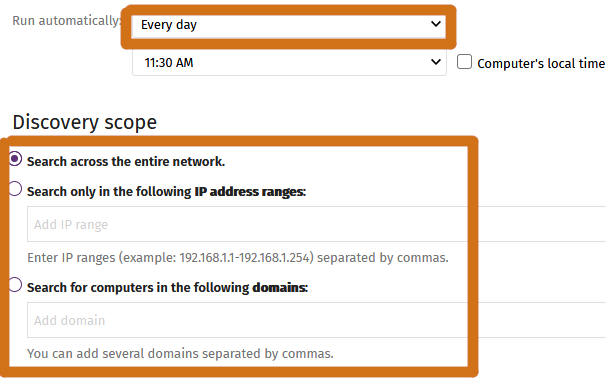
Task: Click the IP ranges example hint text
Action: click(x=238, y=257)
